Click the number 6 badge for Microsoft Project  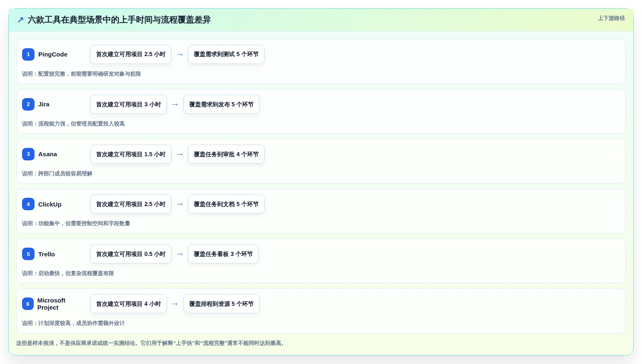(28, 304)
